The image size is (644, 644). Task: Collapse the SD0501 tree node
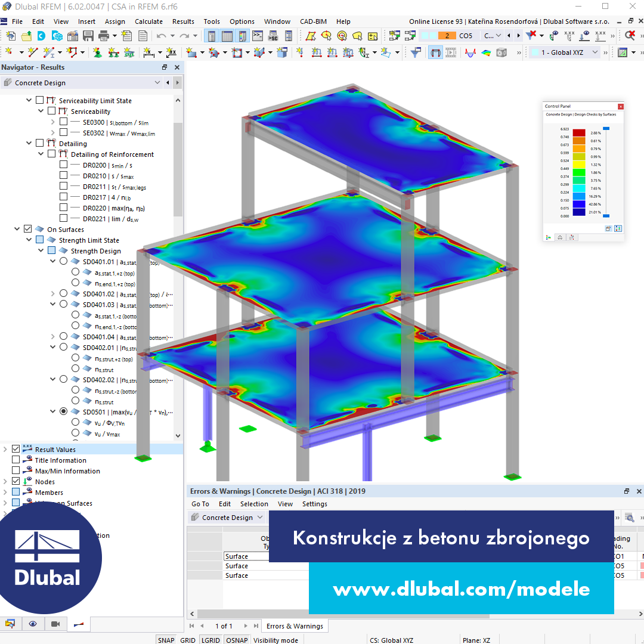click(52, 411)
